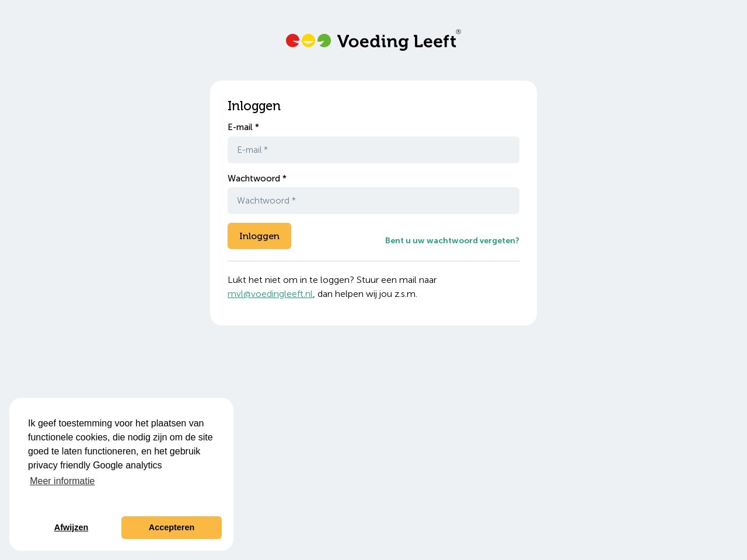Click the green circle icon in the logo
Viewport: 747px width, 560px height.
click(x=324, y=40)
